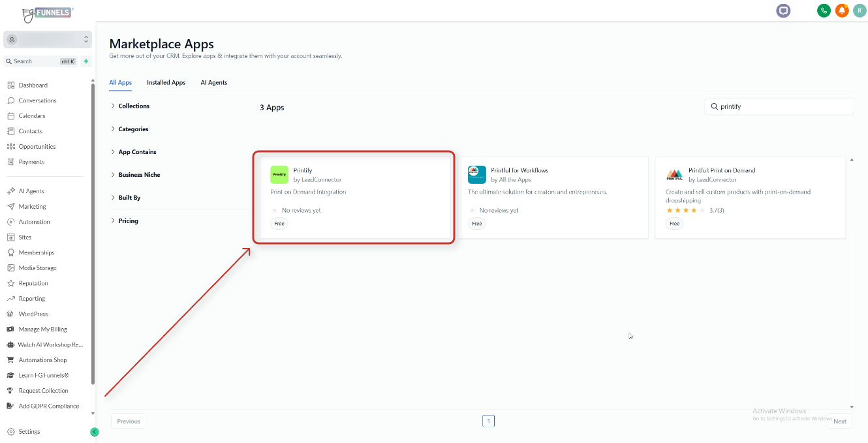Expand the Pricing filter

pos(125,221)
